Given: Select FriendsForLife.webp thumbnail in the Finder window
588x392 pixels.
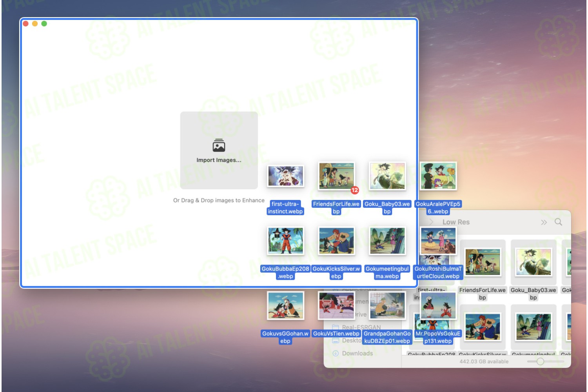Looking at the screenshot, I should [483, 262].
